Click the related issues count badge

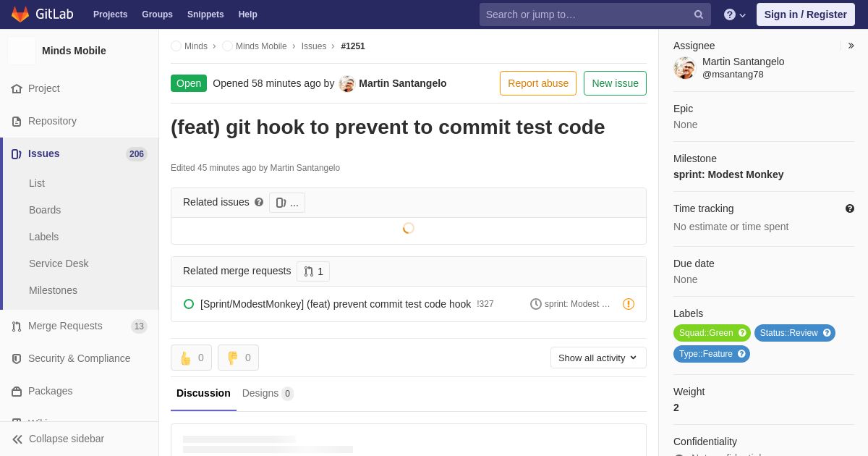[x=287, y=203]
